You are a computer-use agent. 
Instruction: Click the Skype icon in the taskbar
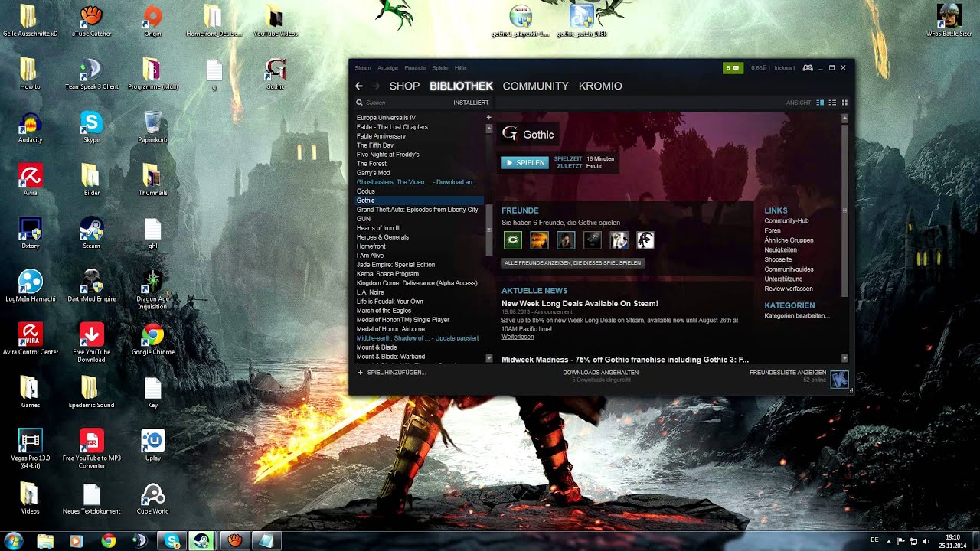[x=172, y=541]
